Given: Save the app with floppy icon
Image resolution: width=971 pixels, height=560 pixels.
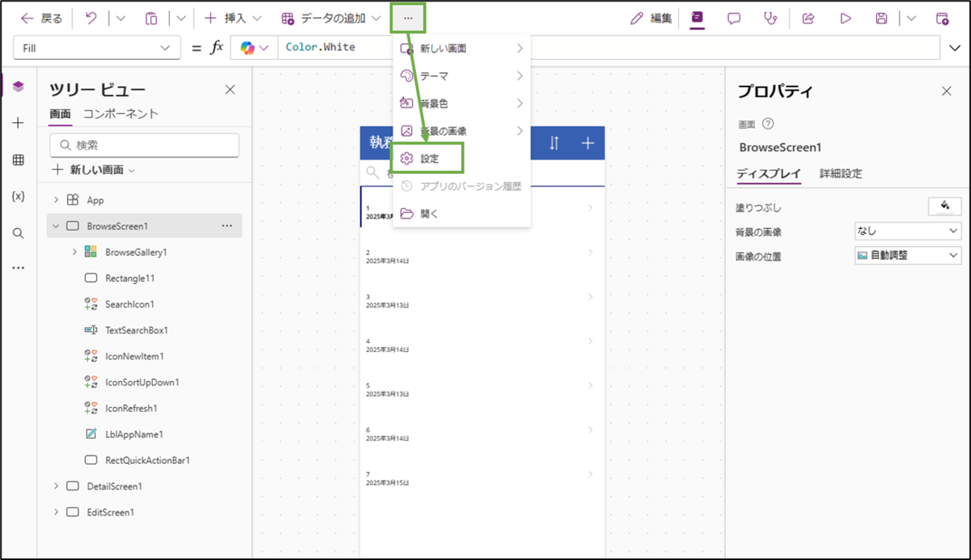Looking at the screenshot, I should pos(882,18).
